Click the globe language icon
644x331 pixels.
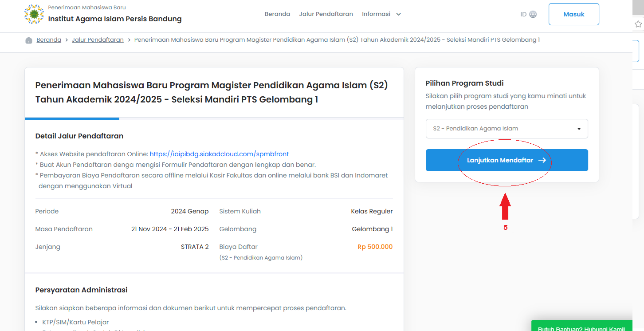pos(533,14)
